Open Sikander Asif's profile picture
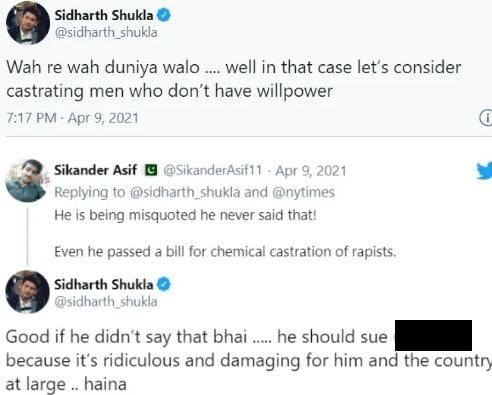Screen dimensions: 492x395 click(27, 181)
